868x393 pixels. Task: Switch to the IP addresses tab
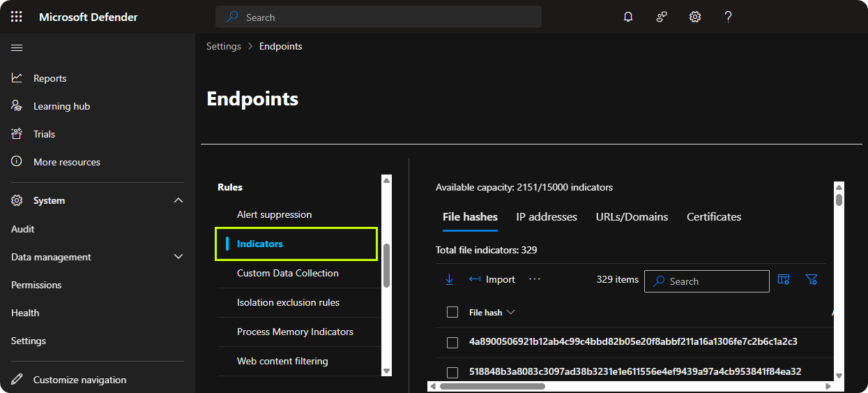(547, 217)
